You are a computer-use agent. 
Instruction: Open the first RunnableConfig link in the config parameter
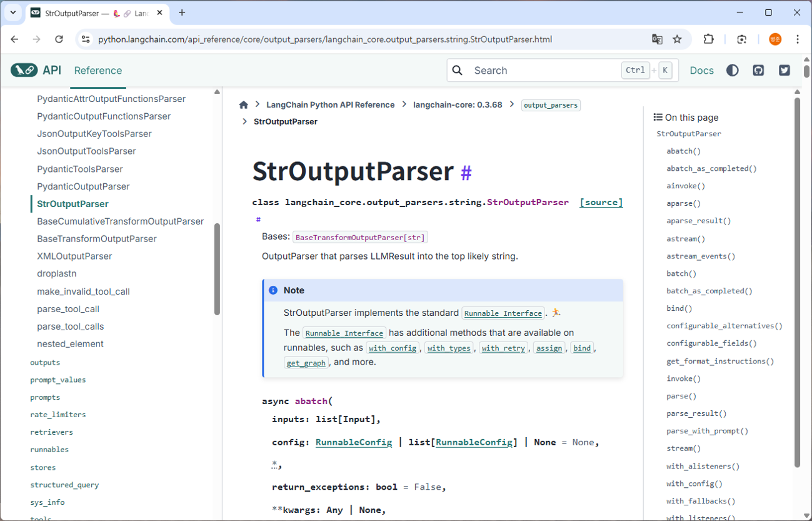354,442
